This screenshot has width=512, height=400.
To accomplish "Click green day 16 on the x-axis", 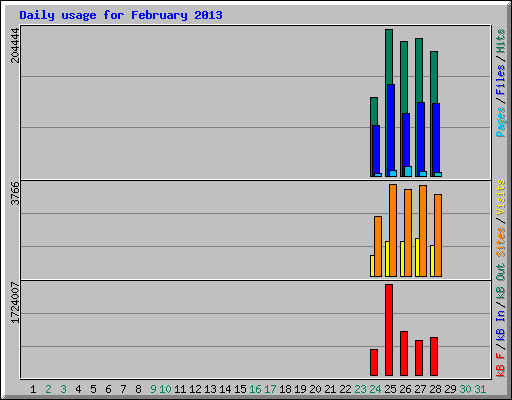I will (255, 389).
